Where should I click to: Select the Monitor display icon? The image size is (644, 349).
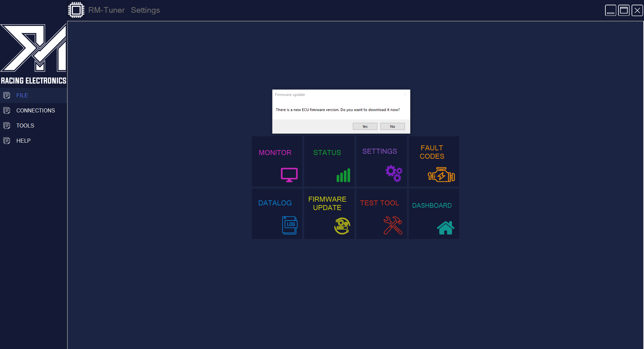[288, 174]
